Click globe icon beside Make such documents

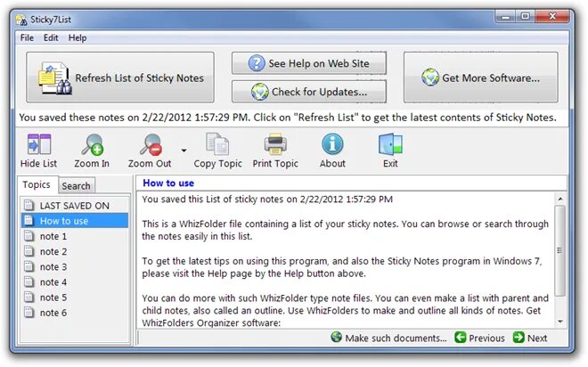tap(337, 337)
